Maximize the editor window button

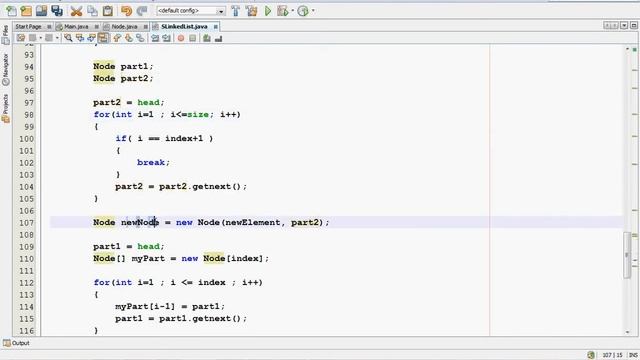(x=633, y=26)
